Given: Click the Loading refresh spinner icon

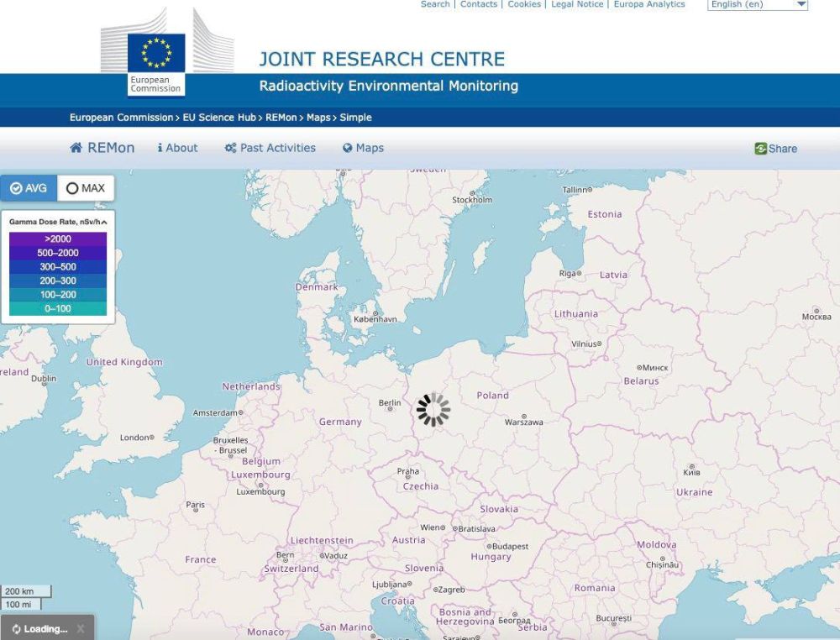Looking at the screenshot, I should 16,629.
